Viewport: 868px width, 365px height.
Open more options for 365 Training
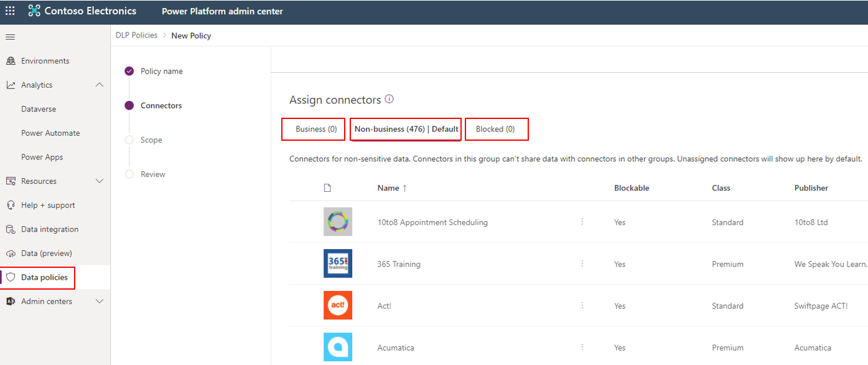click(582, 263)
